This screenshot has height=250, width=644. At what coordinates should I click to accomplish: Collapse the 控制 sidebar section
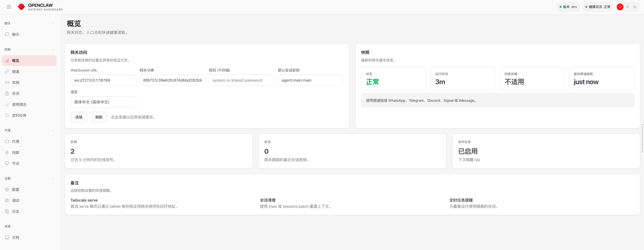pos(53,50)
